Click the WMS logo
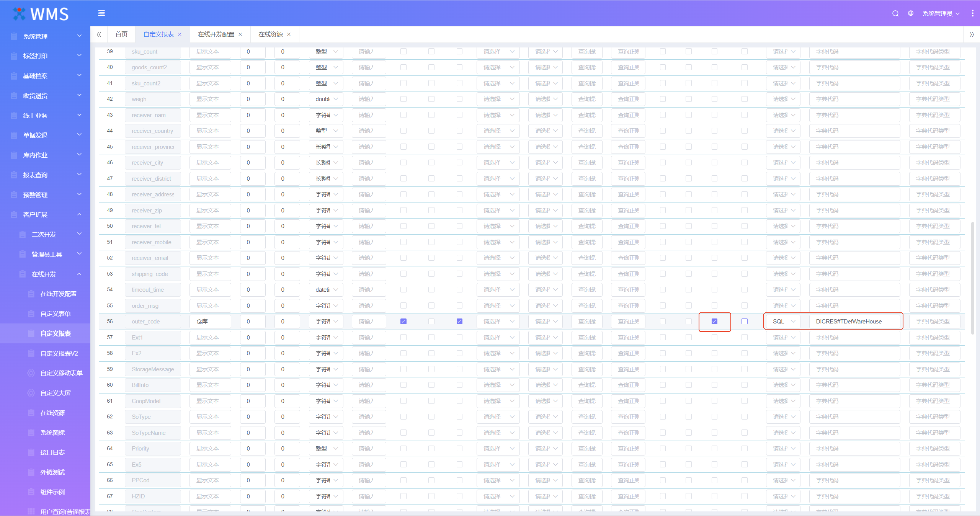The image size is (980, 516). 41,14
